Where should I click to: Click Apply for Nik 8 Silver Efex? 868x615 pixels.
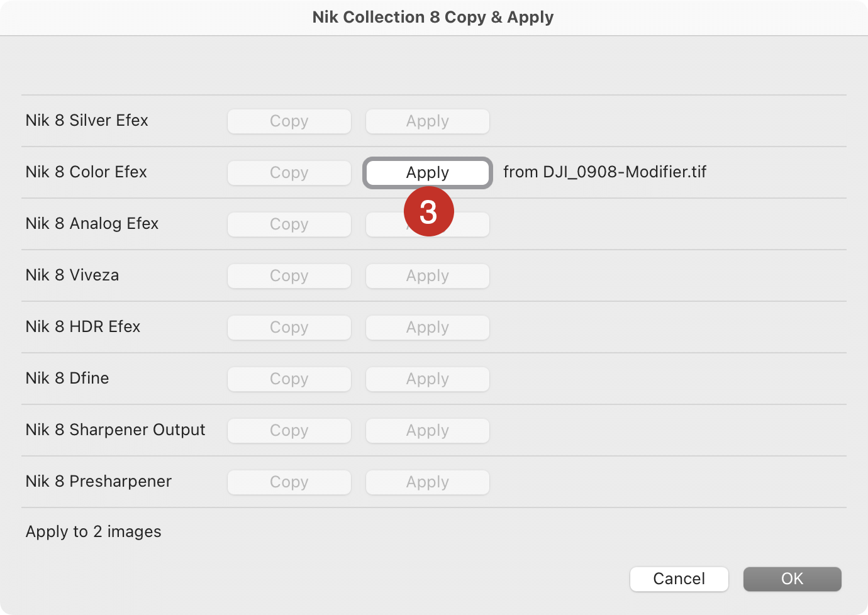(428, 121)
